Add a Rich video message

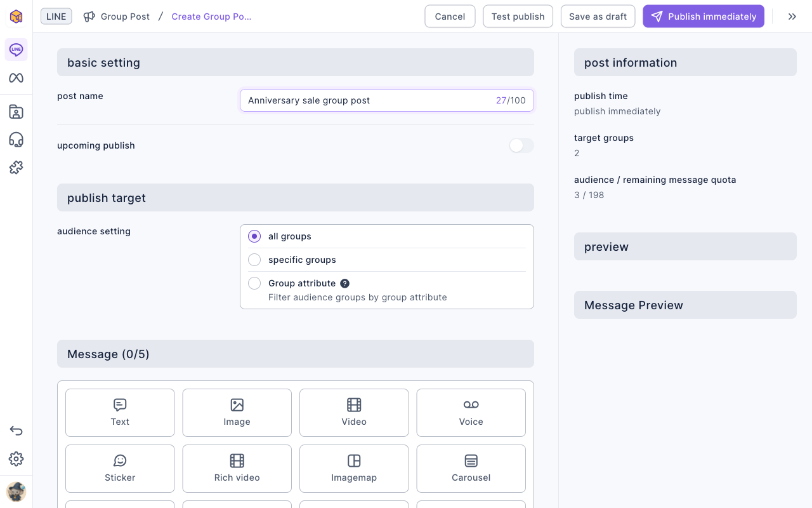pyautogui.click(x=237, y=469)
